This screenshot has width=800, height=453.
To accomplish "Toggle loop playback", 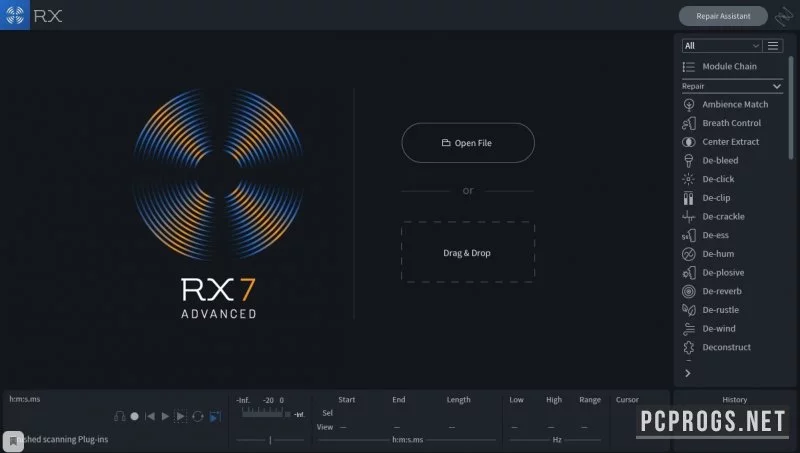I will point(198,416).
